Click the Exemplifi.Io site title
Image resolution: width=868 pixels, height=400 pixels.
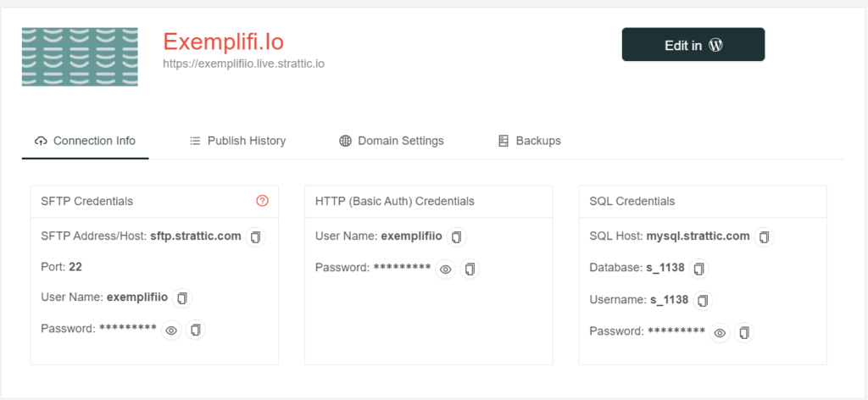pyautogui.click(x=224, y=42)
